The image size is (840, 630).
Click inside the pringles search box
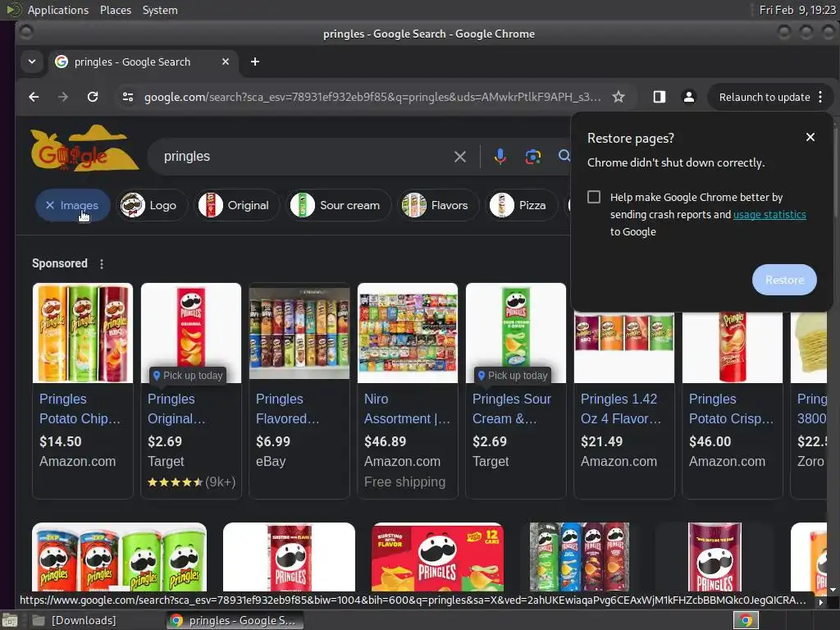(x=300, y=157)
